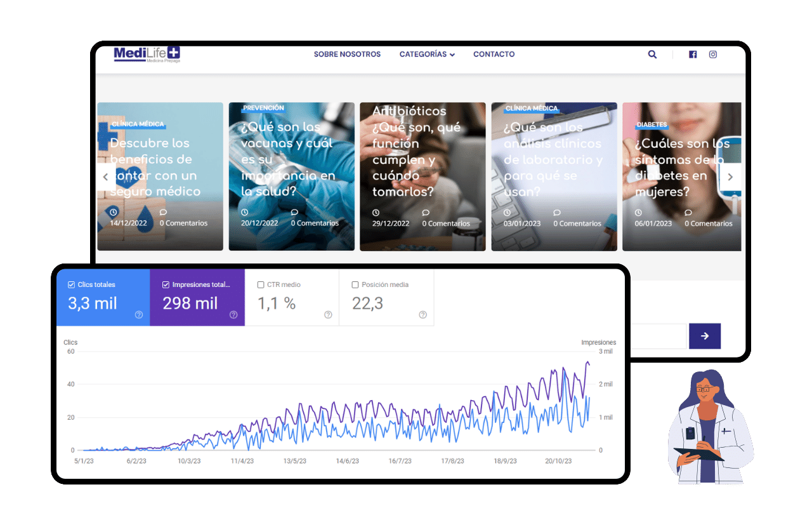Click the 22,3 average position value

tap(368, 304)
